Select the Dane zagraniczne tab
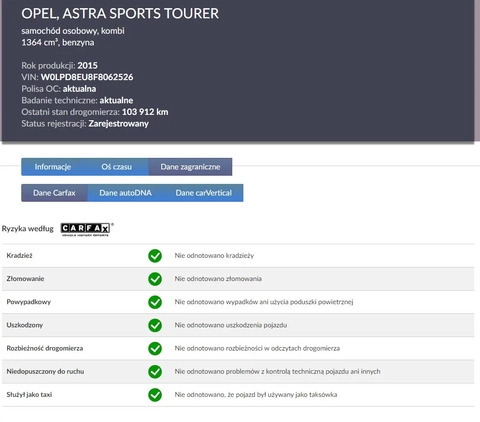This screenshot has width=480, height=422. point(190,167)
